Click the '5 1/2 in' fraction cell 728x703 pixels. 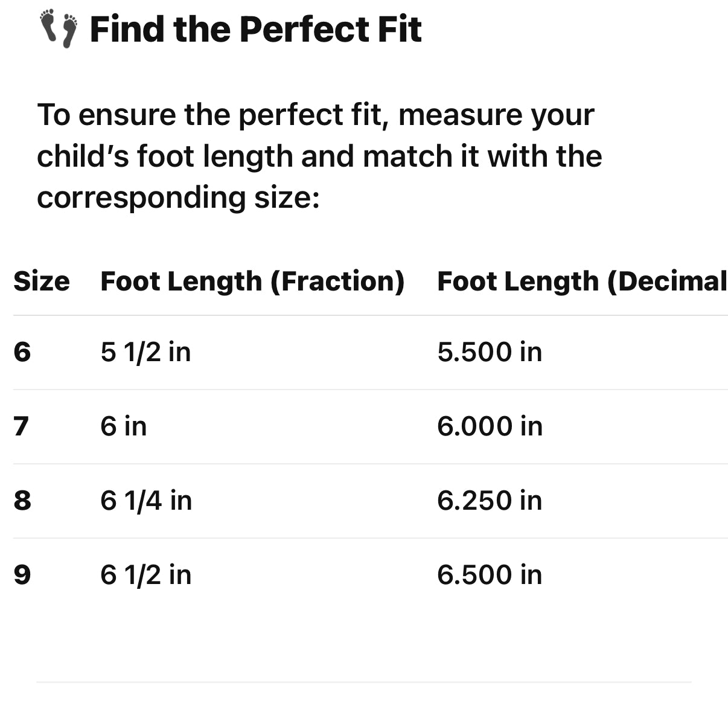145,352
